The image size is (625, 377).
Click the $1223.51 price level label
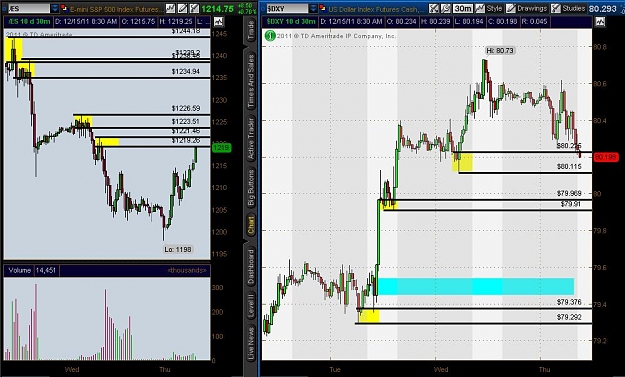click(186, 122)
